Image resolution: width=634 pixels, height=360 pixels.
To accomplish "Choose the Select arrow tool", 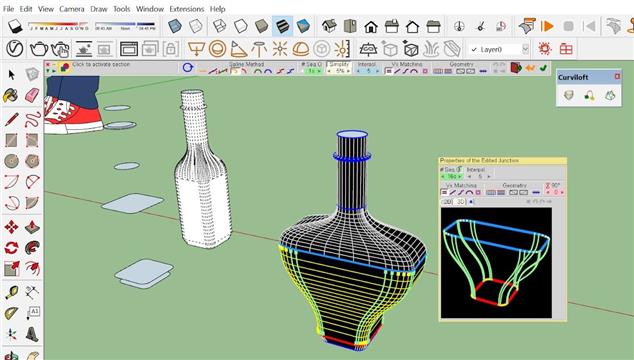I will [11, 74].
